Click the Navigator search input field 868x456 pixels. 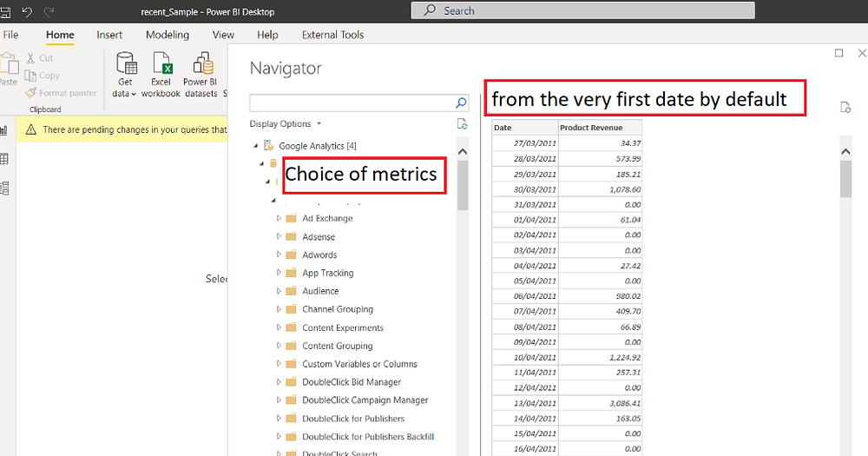coord(352,102)
